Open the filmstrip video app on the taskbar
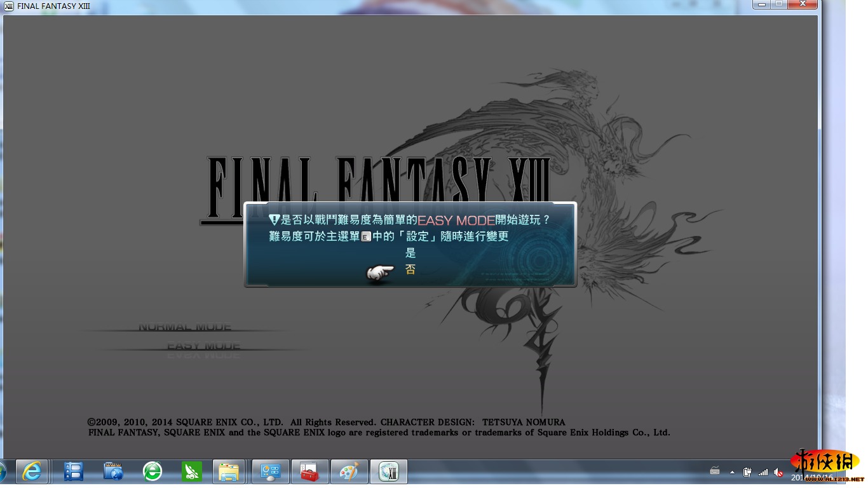 click(74, 471)
